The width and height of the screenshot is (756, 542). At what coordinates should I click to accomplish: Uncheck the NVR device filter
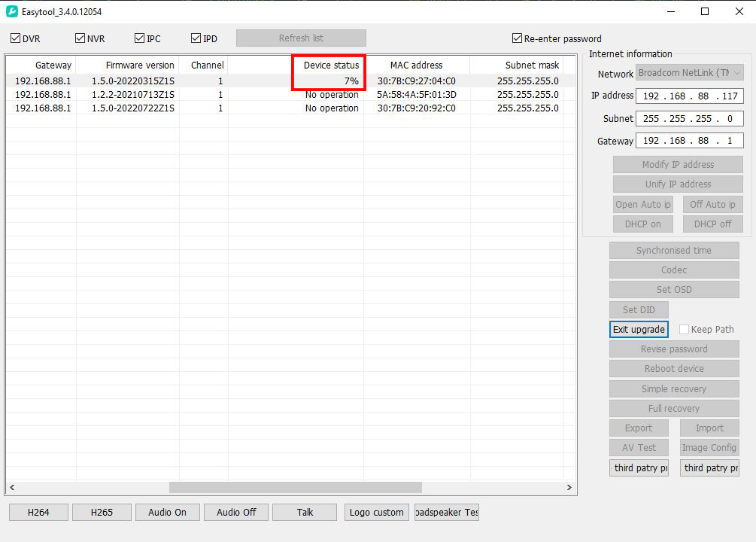coord(80,38)
